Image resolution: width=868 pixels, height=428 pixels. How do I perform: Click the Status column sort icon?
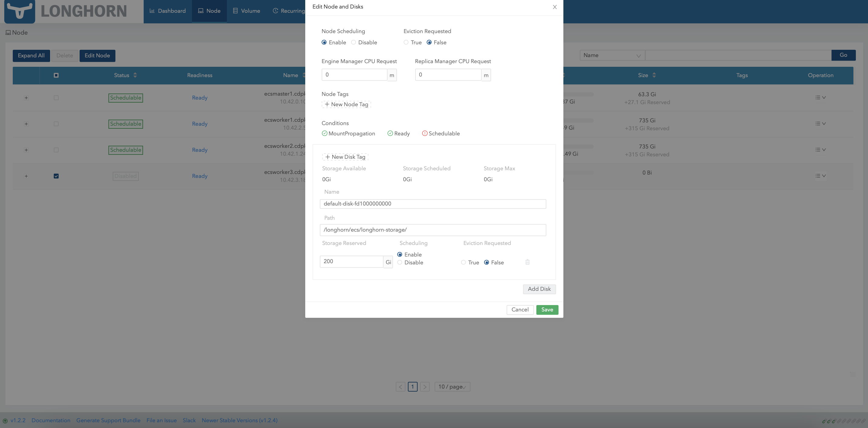[x=135, y=75]
